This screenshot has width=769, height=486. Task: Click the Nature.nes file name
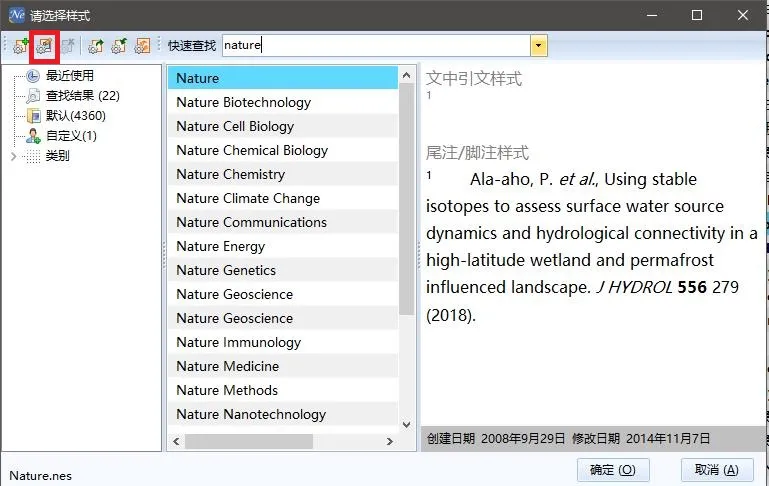[x=41, y=476]
